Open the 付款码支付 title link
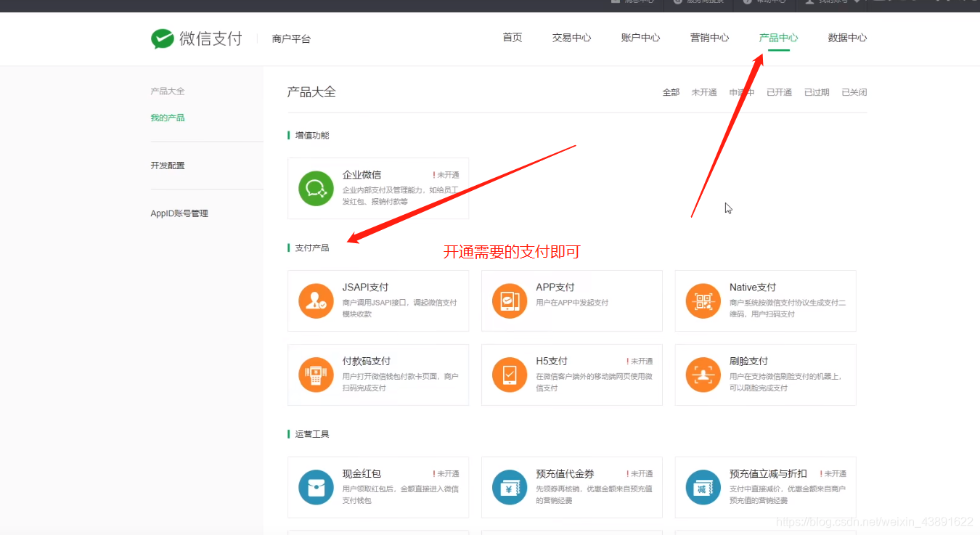 pyautogui.click(x=367, y=361)
